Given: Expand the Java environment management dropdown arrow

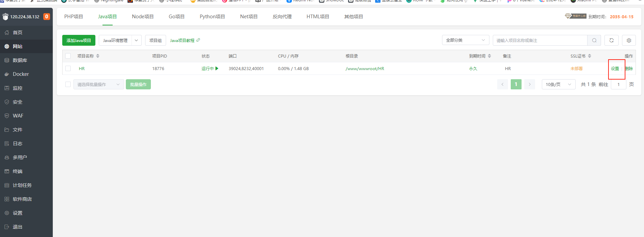Looking at the screenshot, I should 136,40.
